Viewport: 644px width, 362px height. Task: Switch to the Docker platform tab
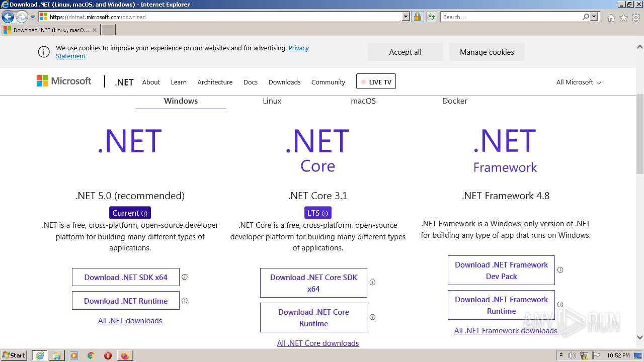pyautogui.click(x=455, y=101)
